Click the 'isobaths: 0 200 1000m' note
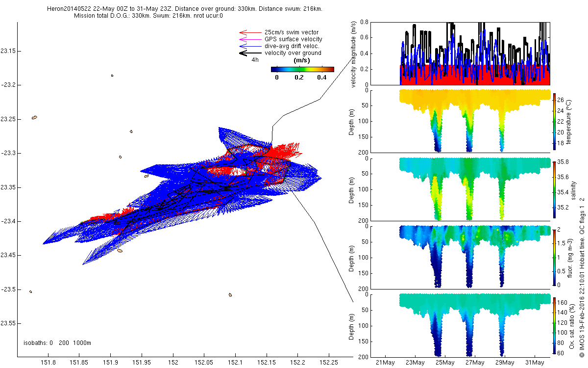This screenshot has height=368, width=588. [x=57, y=342]
